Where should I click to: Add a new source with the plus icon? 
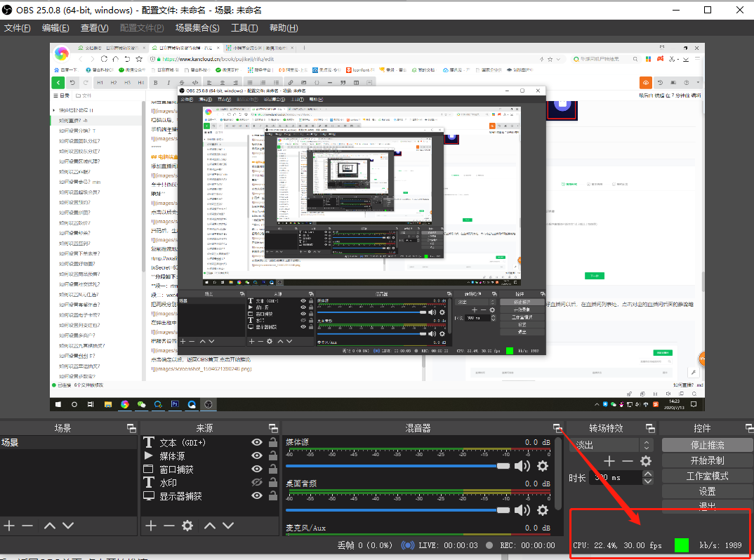pyautogui.click(x=151, y=526)
